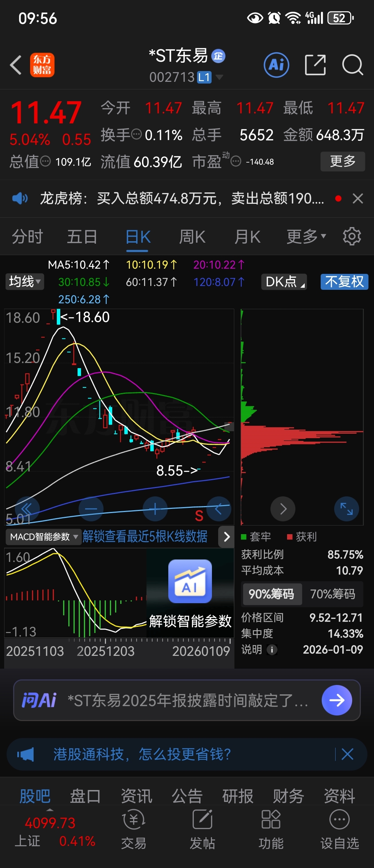The width and height of the screenshot is (374, 868).
Task: Tap 解锁查看最近5根K线数据 link
Action: coord(145,537)
